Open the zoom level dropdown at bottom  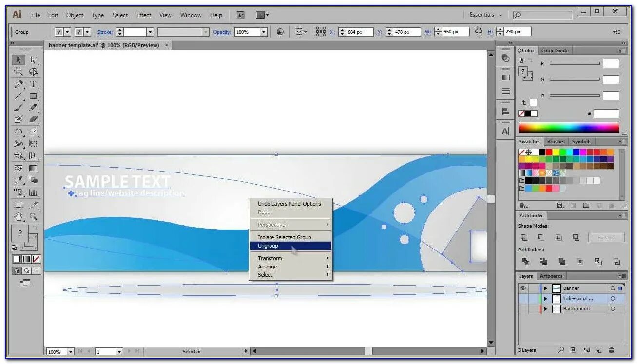[71, 351]
